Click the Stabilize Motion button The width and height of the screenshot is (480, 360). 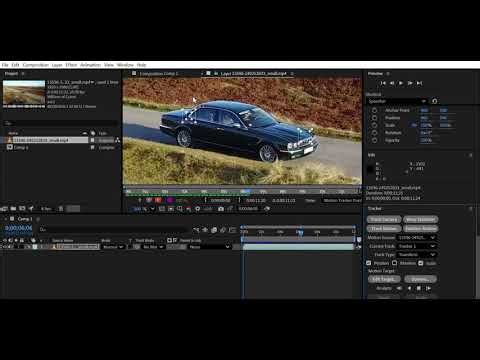(x=421, y=229)
